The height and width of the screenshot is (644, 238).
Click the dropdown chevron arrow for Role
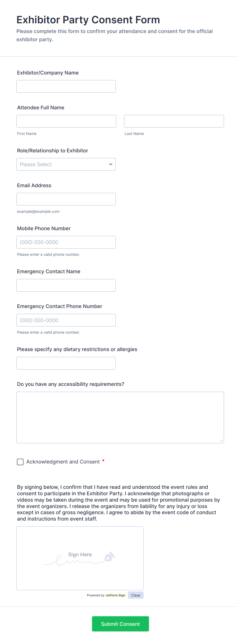pos(111,164)
